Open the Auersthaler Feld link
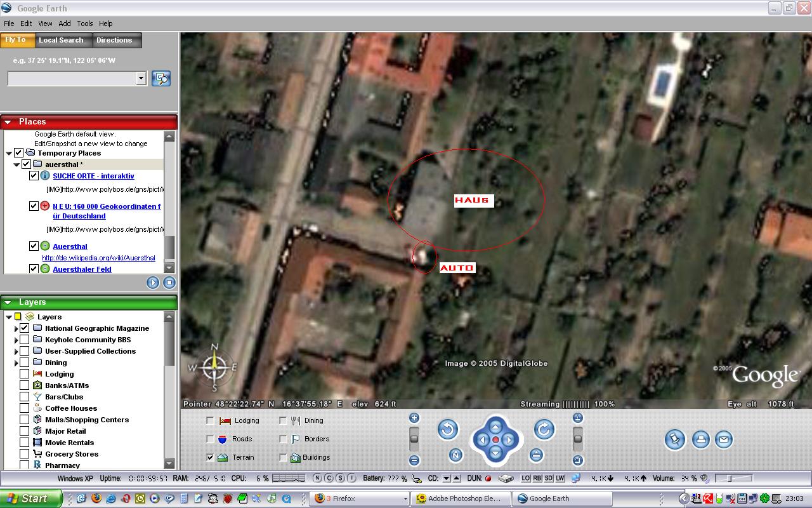812x508 pixels. (82, 269)
